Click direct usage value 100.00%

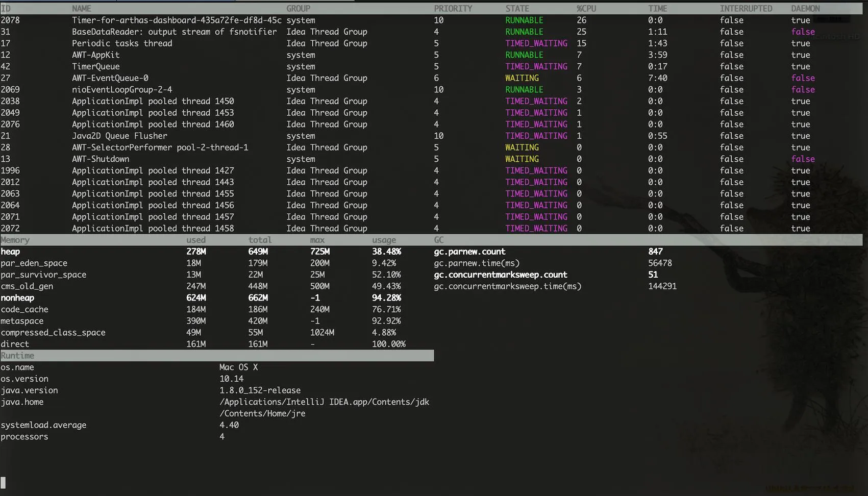click(x=389, y=344)
